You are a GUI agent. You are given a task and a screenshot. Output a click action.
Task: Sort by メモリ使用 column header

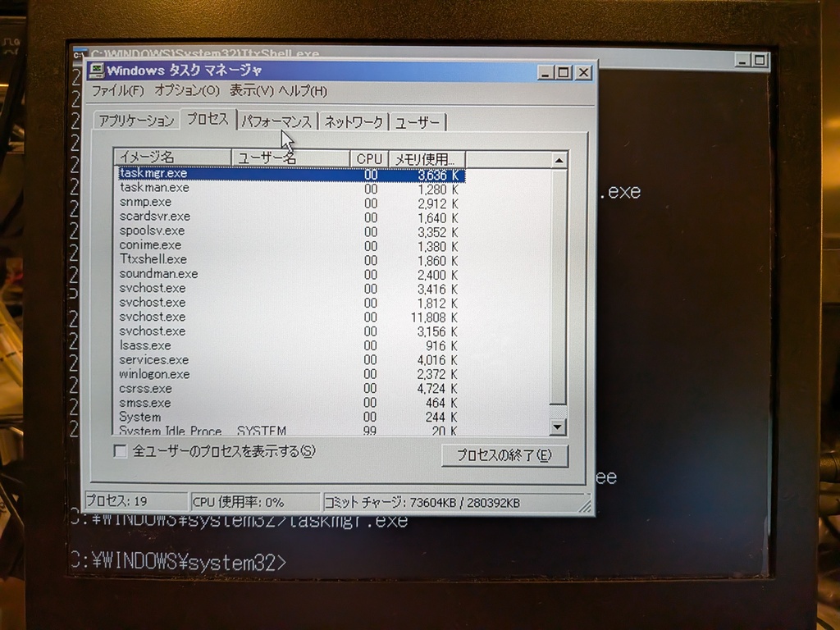tap(426, 158)
